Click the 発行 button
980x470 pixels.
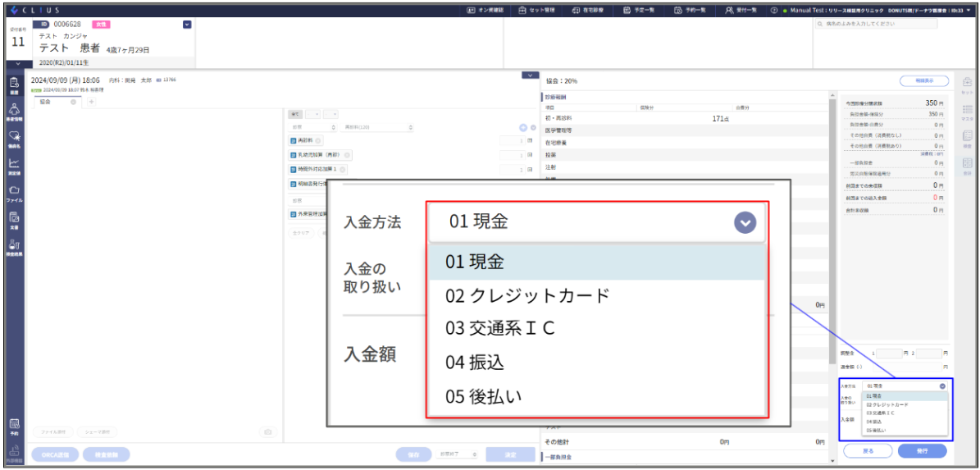pyautogui.click(x=923, y=450)
